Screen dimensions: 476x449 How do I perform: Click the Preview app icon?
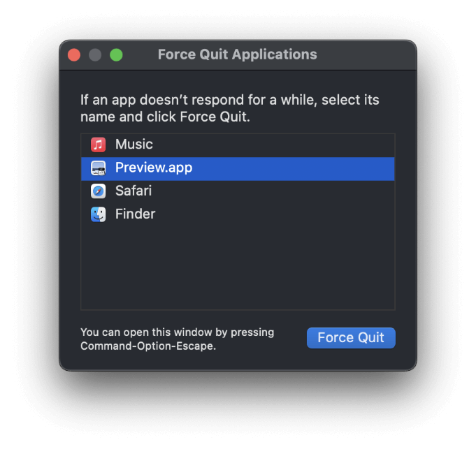click(98, 168)
